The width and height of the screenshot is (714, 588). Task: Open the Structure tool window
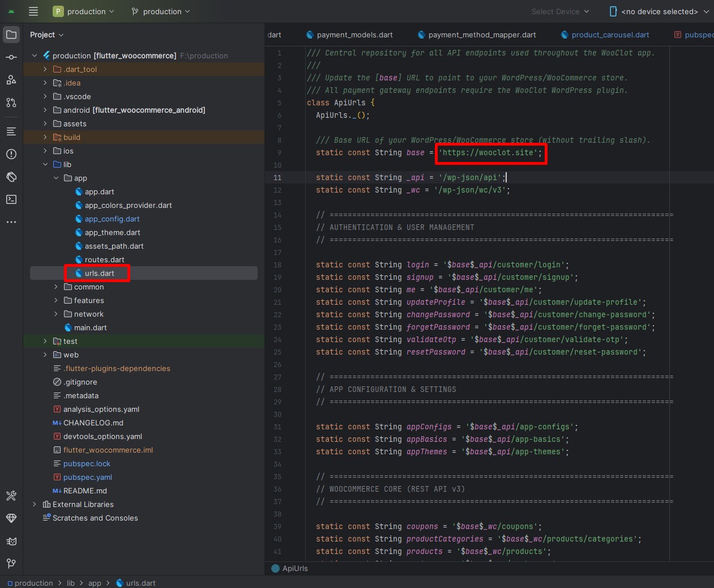click(11, 131)
